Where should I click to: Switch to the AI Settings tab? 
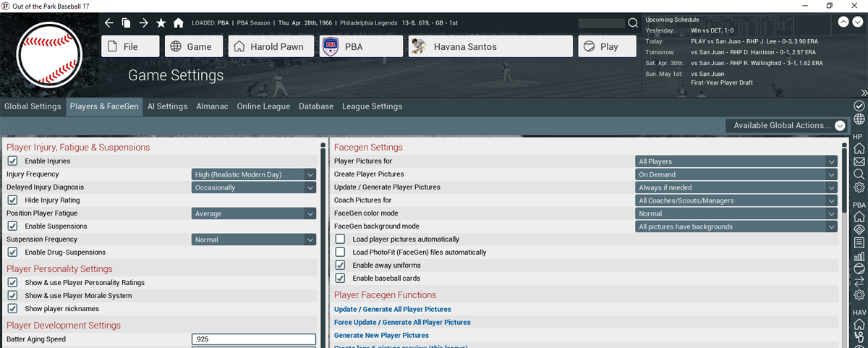click(167, 106)
